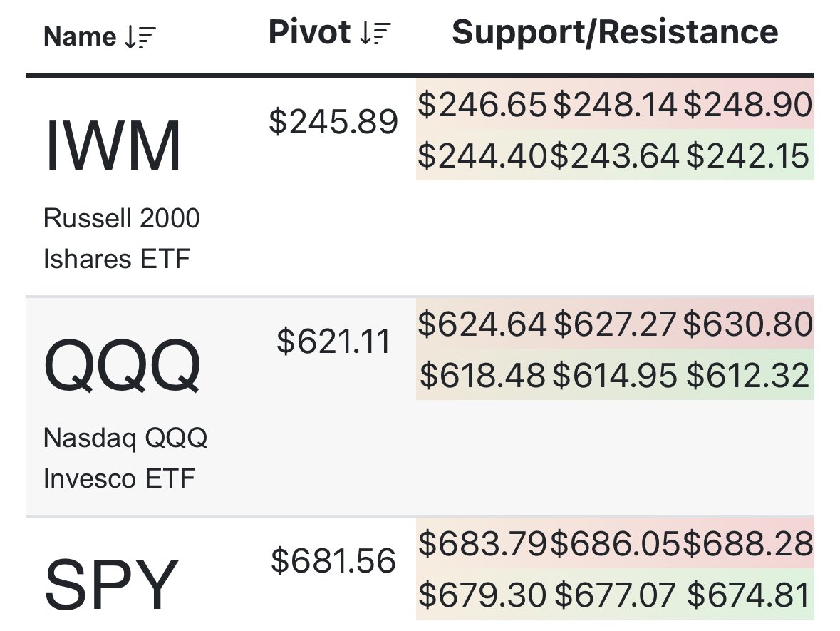This screenshot has width=840, height=631.
Task: Click SPY resistance level $683.79
Action: pyautogui.click(x=482, y=545)
